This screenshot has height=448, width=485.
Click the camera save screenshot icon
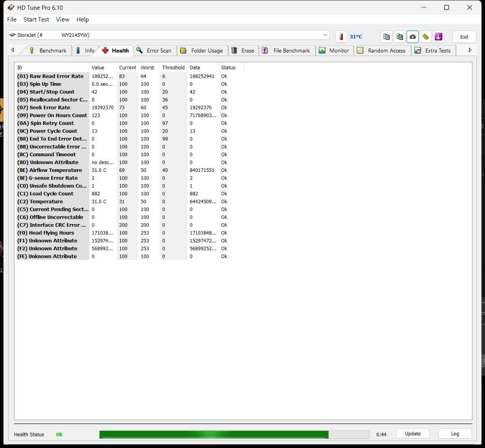click(x=412, y=37)
